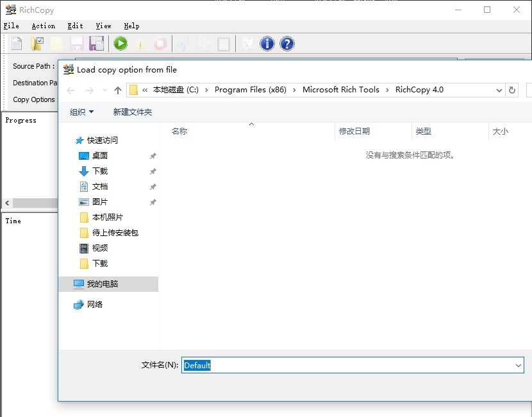Image resolution: width=532 pixels, height=417 pixels.
Task: Open the Action menu
Action: (x=44, y=26)
